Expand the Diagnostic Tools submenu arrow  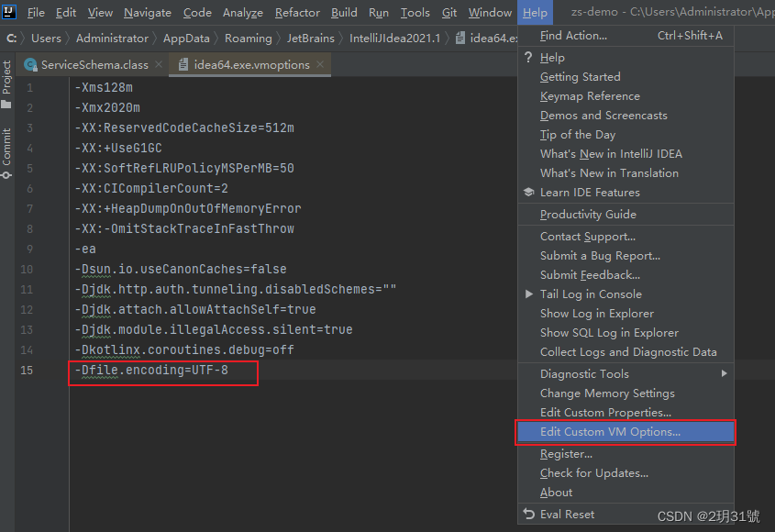724,373
